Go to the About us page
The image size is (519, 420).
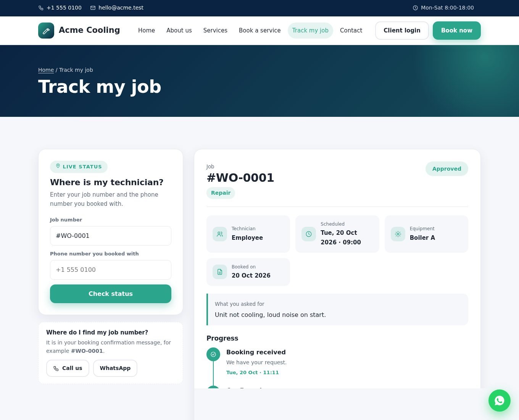pos(179,31)
